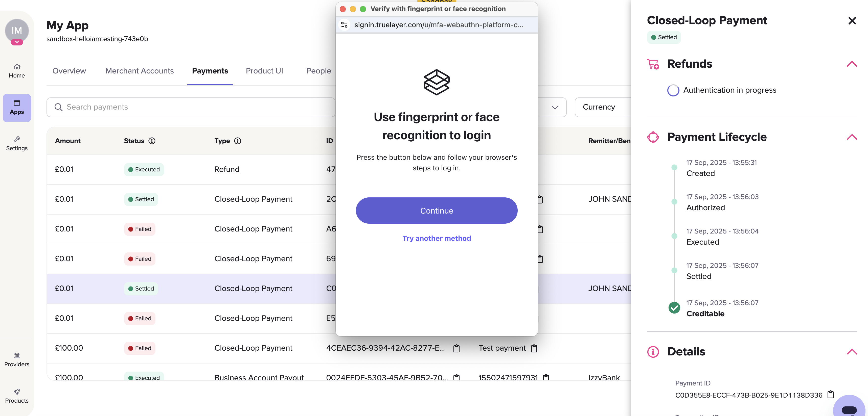Screen dimensions: 868x416
Task: Click Try another method link
Action: [436, 238]
